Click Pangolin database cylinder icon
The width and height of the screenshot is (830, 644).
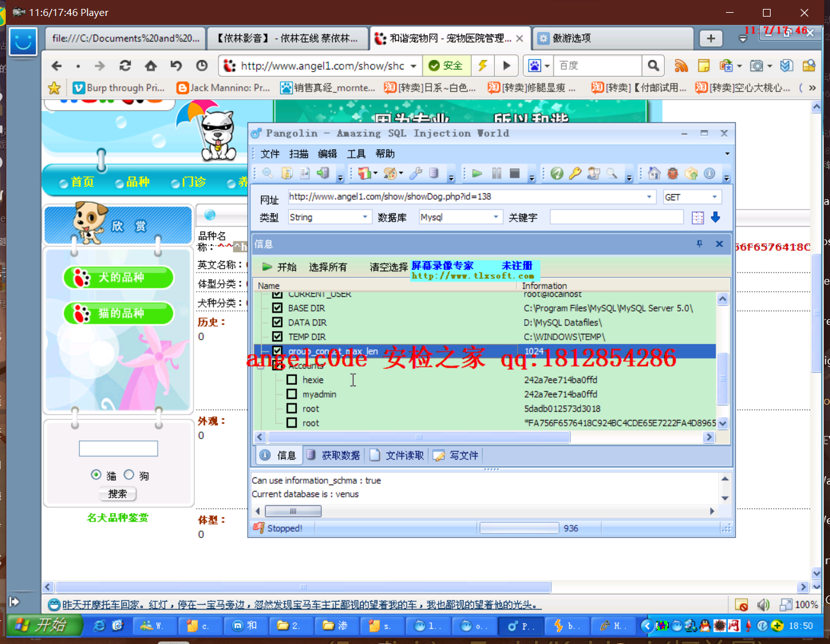[x=434, y=174]
